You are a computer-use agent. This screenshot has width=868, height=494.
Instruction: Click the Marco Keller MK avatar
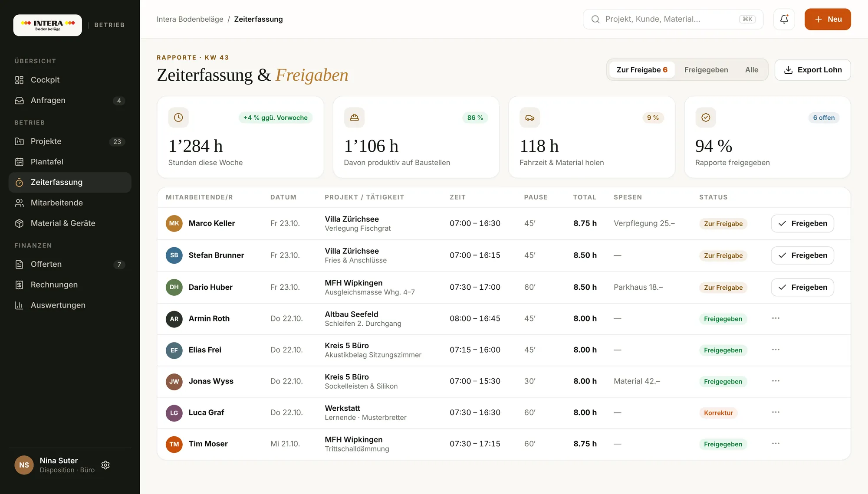174,223
